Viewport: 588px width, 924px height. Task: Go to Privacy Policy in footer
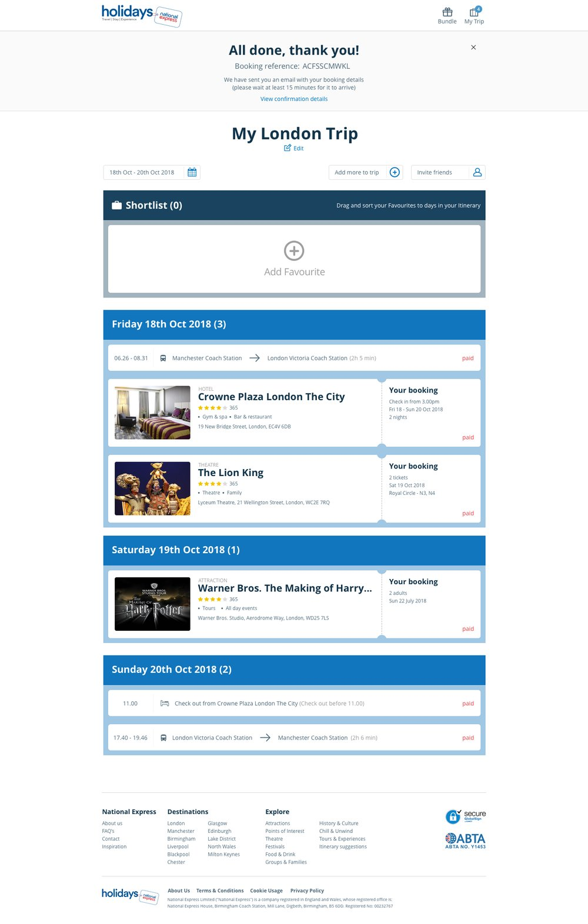[307, 890]
